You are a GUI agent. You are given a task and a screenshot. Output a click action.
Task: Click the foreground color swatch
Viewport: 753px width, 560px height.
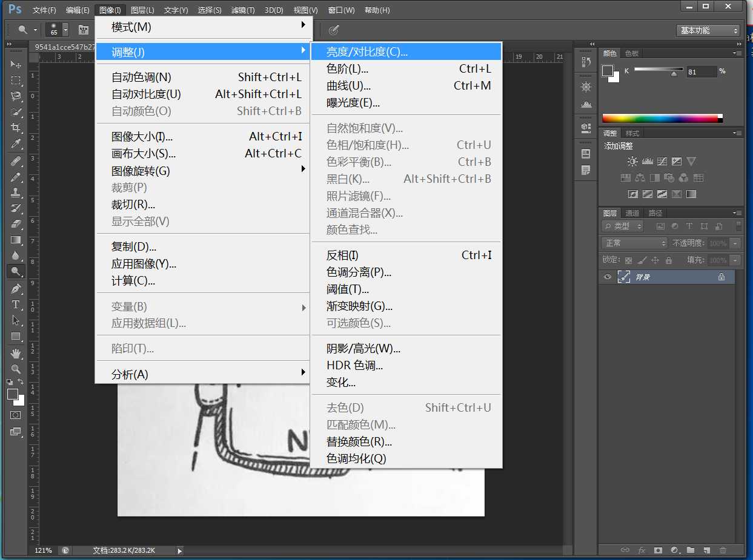[x=12, y=394]
